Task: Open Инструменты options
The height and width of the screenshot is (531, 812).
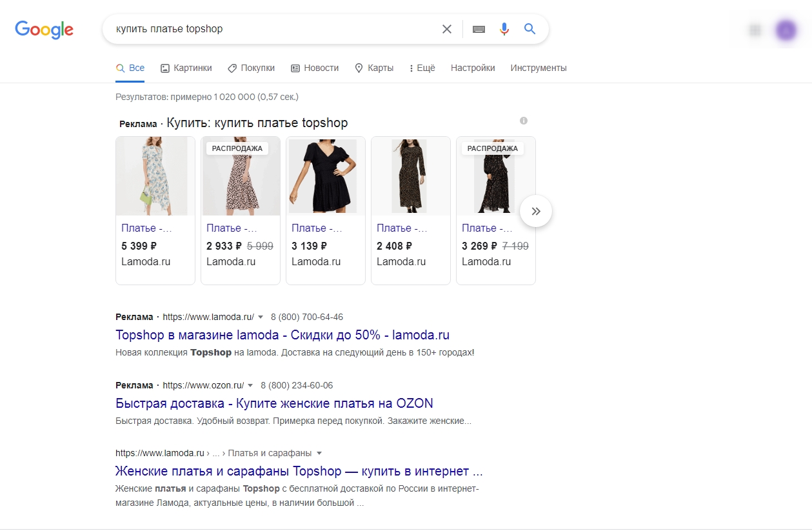Action: [539, 68]
